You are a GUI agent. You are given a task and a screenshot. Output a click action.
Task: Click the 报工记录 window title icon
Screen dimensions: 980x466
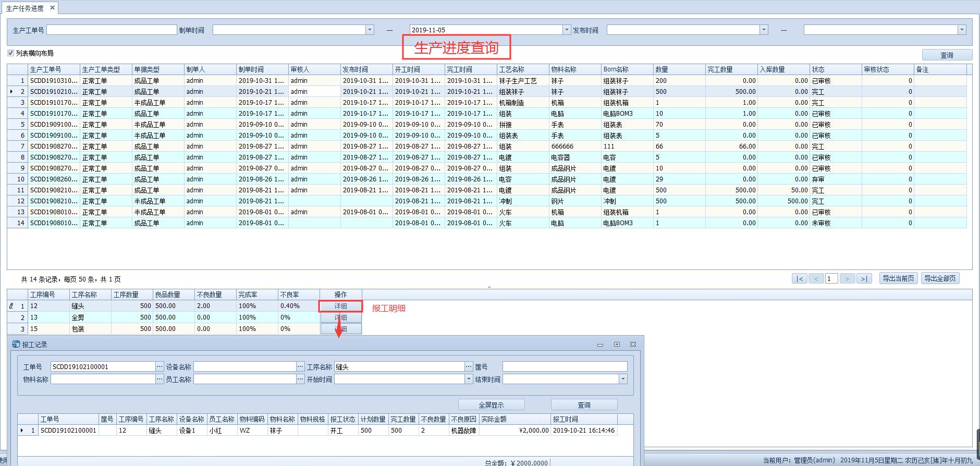[x=17, y=345]
